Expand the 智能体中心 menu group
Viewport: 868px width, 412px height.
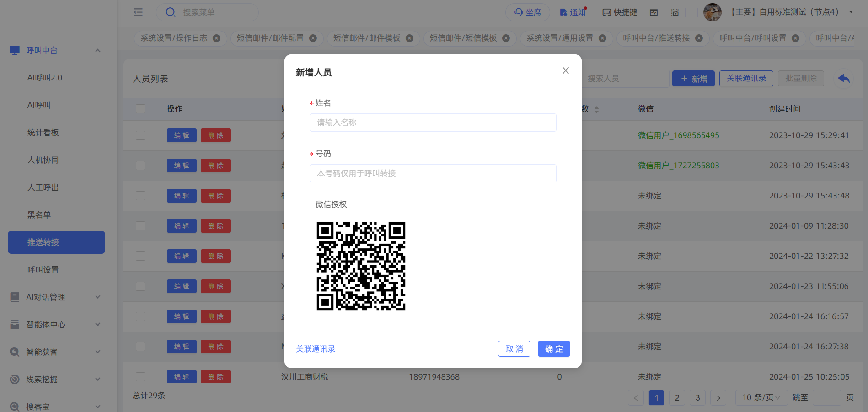pyautogui.click(x=97, y=325)
